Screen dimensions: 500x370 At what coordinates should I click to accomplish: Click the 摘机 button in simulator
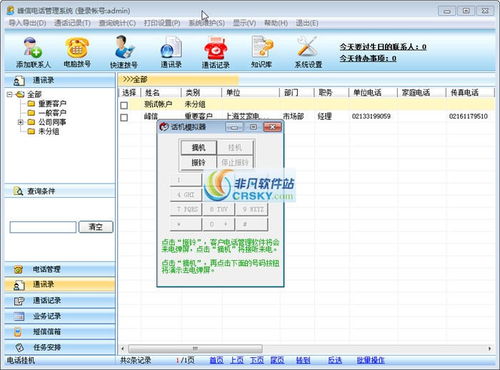198,147
